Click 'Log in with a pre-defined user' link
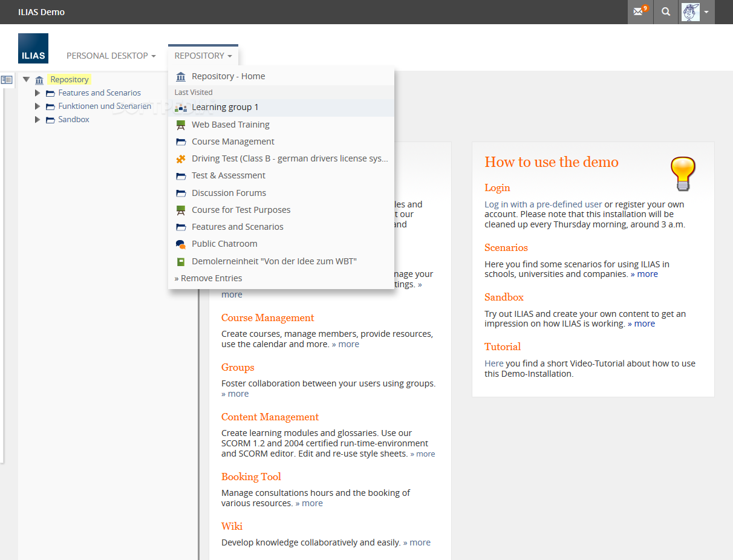 coord(543,204)
